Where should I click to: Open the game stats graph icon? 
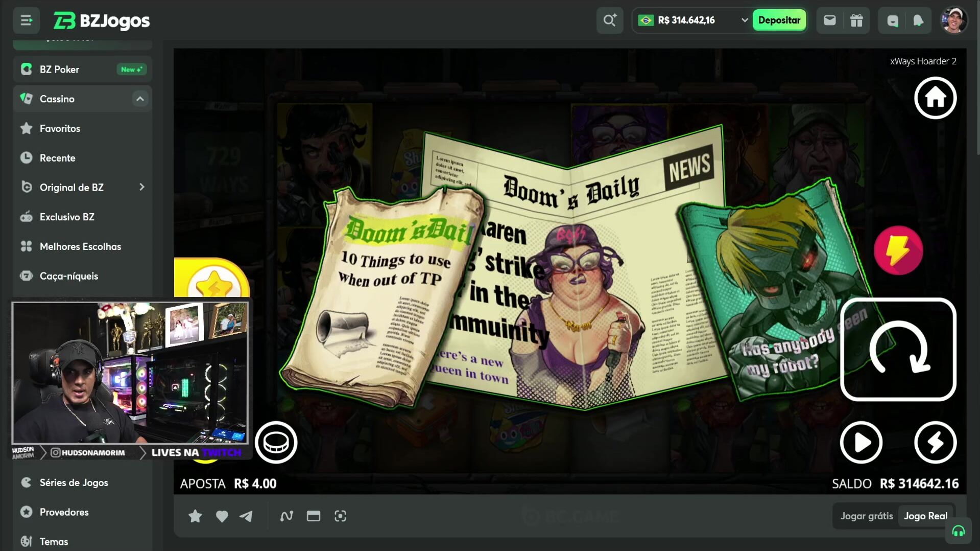[286, 516]
